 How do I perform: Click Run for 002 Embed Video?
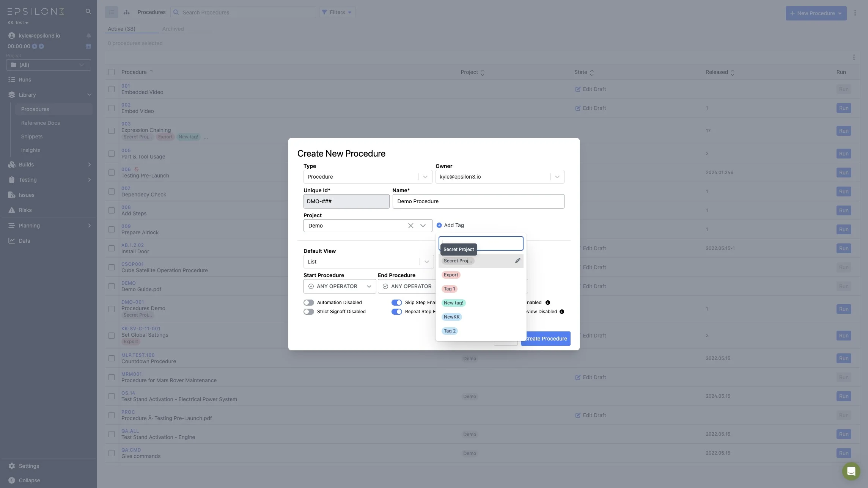tap(844, 108)
